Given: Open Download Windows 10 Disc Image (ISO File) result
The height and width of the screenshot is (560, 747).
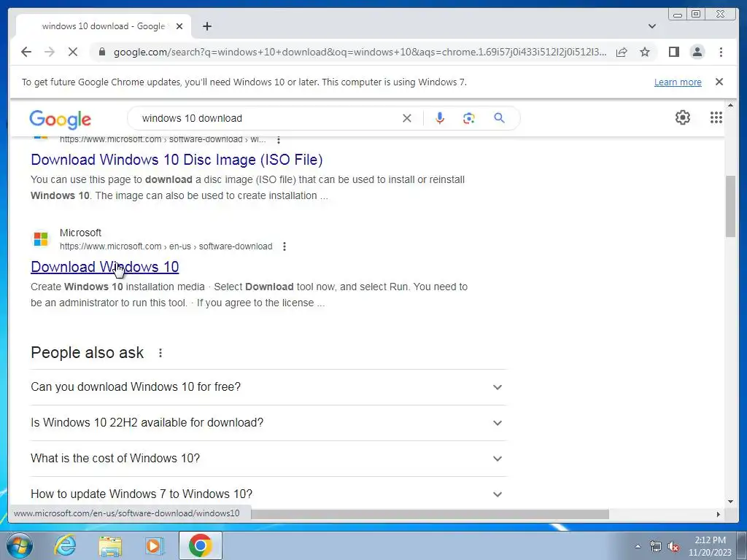Looking at the screenshot, I should click(177, 160).
